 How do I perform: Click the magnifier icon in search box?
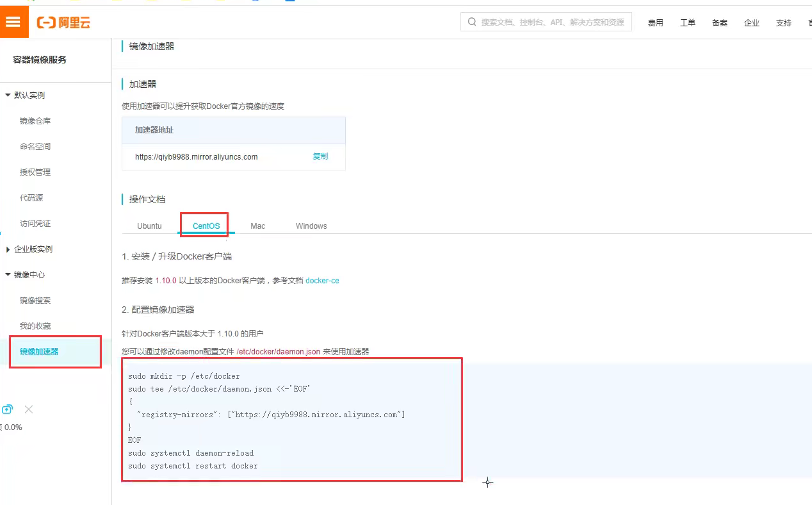(472, 22)
